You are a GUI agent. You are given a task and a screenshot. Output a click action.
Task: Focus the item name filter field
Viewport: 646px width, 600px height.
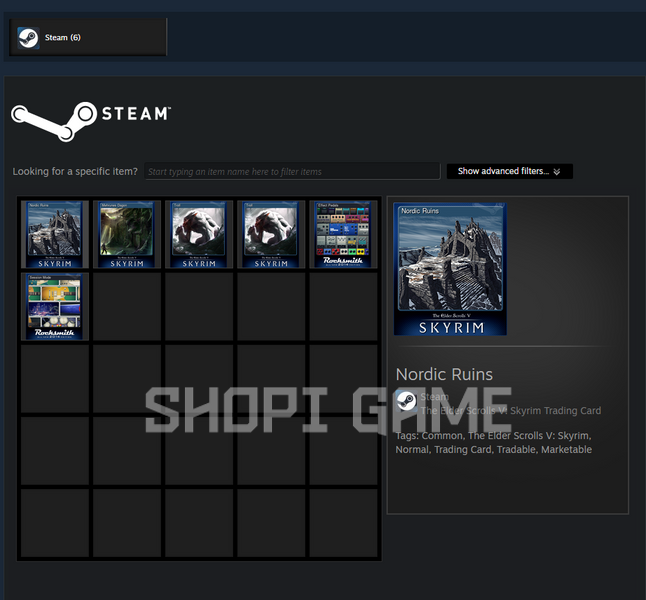292,171
